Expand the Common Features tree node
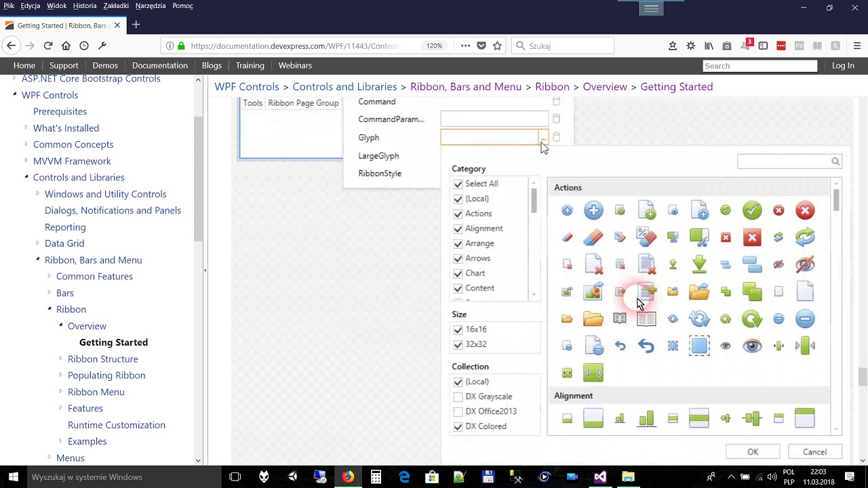Viewport: 868px width, 488px height. [50, 276]
